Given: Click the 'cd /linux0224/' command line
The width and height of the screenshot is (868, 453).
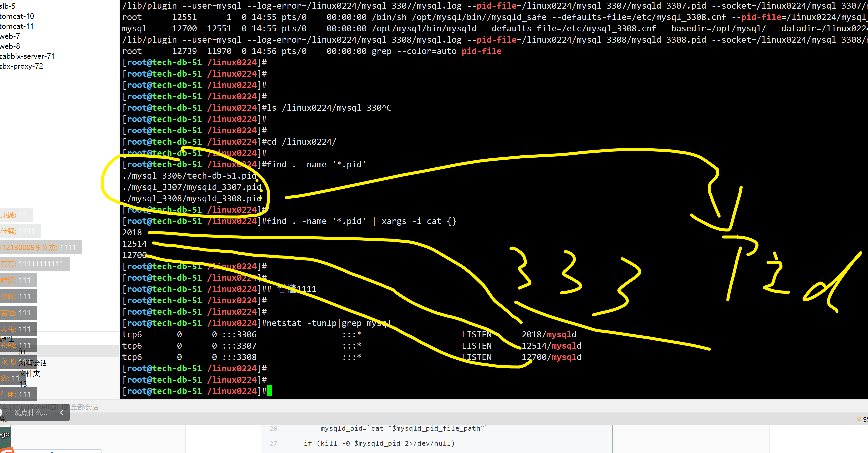Looking at the screenshot, I should coord(301,142).
